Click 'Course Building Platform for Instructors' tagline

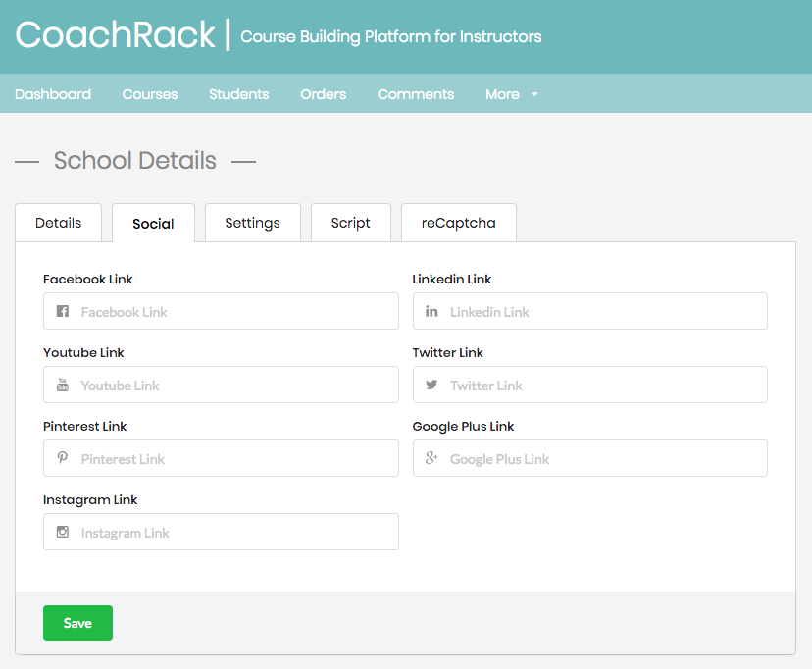click(391, 36)
